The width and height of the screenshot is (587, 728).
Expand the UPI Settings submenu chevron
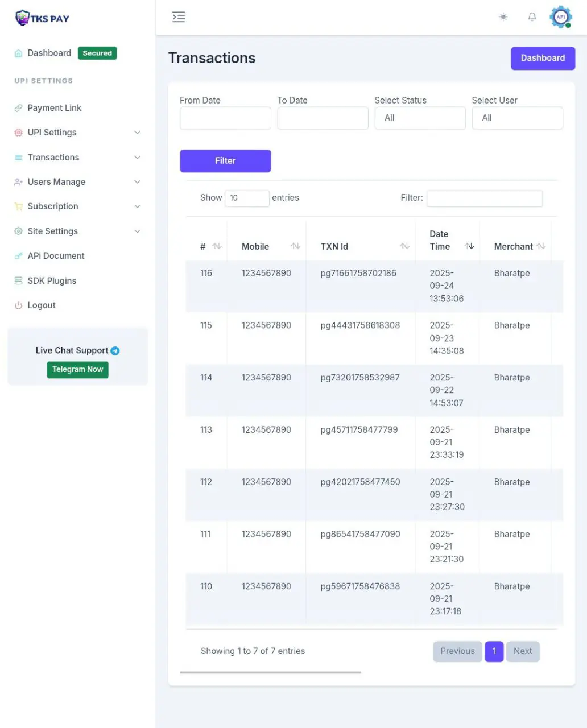(x=137, y=133)
